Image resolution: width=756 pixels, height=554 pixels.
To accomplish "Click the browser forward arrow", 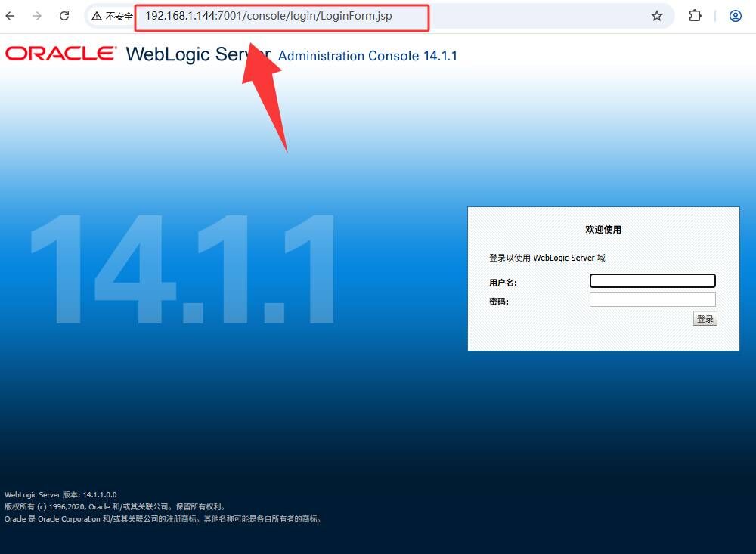I will (36, 16).
